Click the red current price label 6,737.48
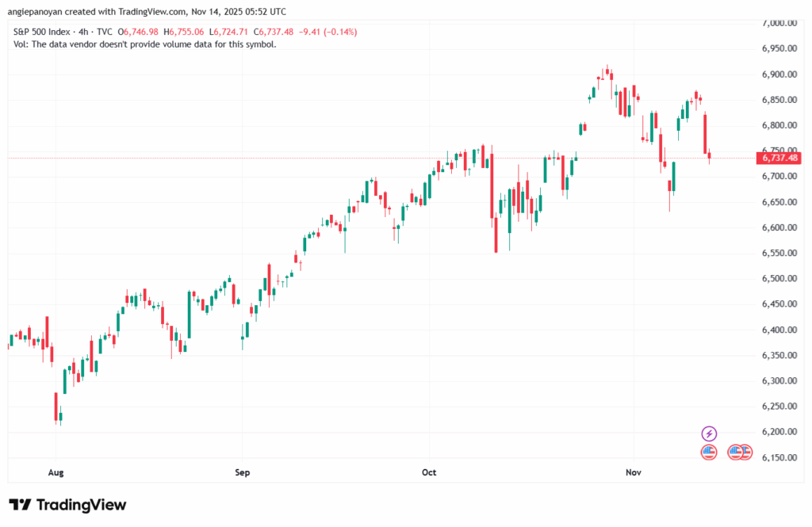 coord(780,158)
